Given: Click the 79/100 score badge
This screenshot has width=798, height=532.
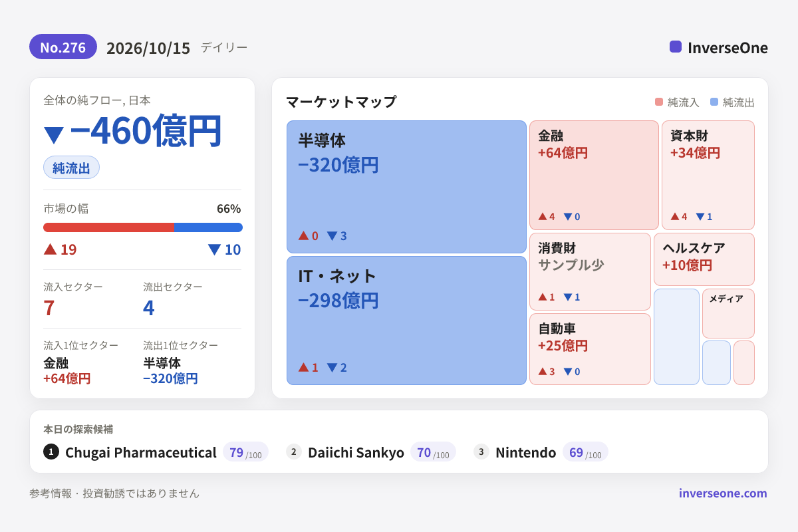Looking at the screenshot, I should click(x=245, y=452).
